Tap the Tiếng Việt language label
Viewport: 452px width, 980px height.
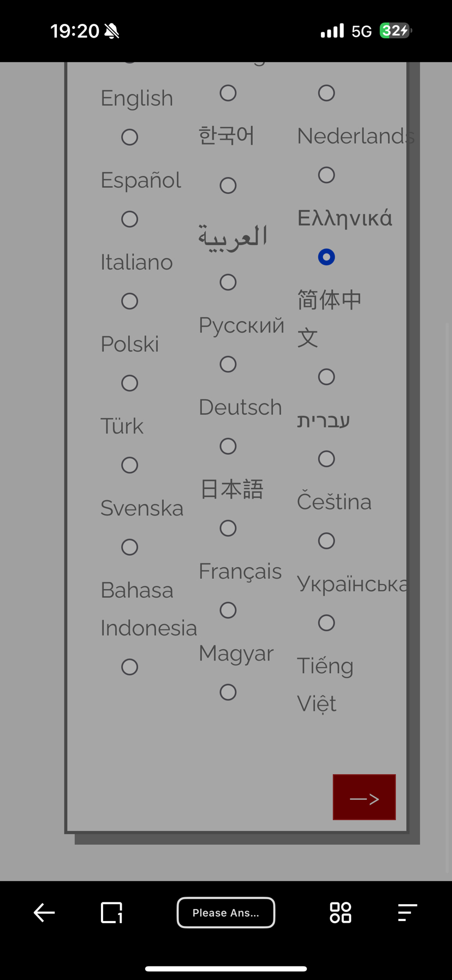coord(325,685)
